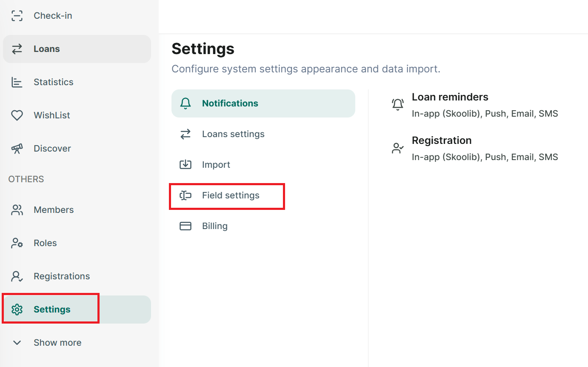This screenshot has height=367, width=588.
Task: Click the Field settings text-cursor icon
Action: [x=186, y=195]
